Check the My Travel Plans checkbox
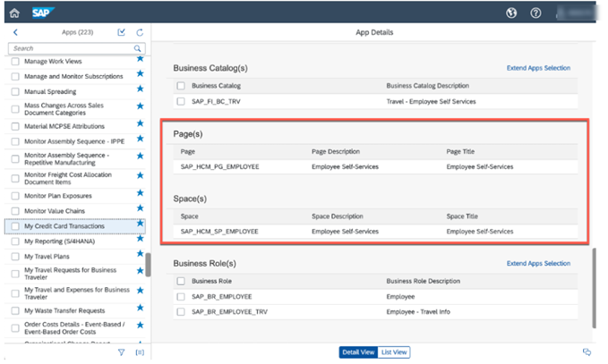The height and width of the screenshot is (364, 608). [x=15, y=256]
